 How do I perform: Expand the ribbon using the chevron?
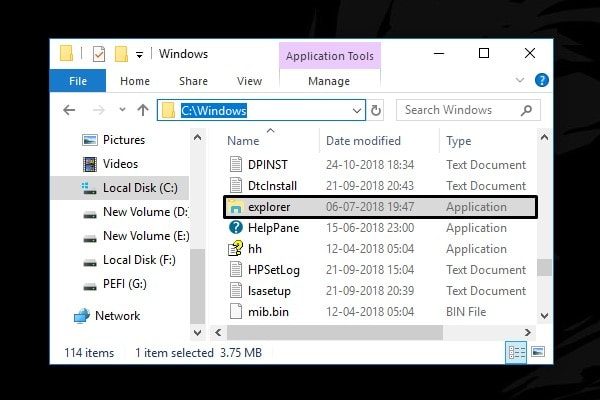(x=519, y=81)
